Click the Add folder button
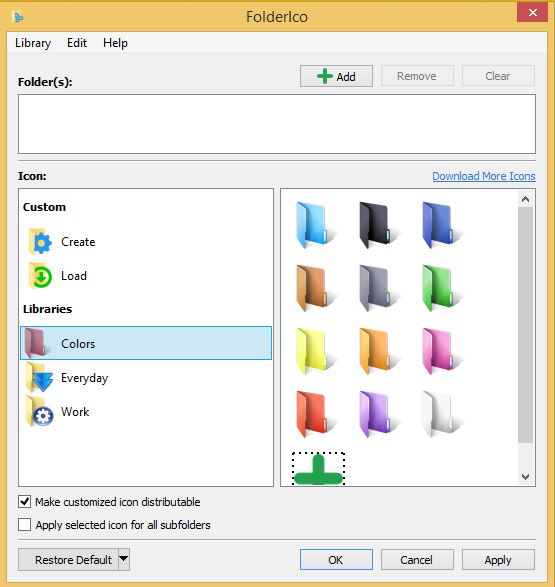 (336, 76)
